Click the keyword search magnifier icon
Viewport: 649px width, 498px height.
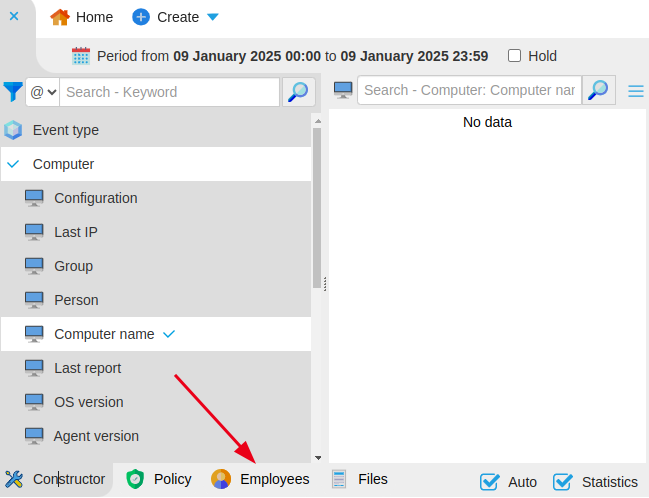click(298, 92)
